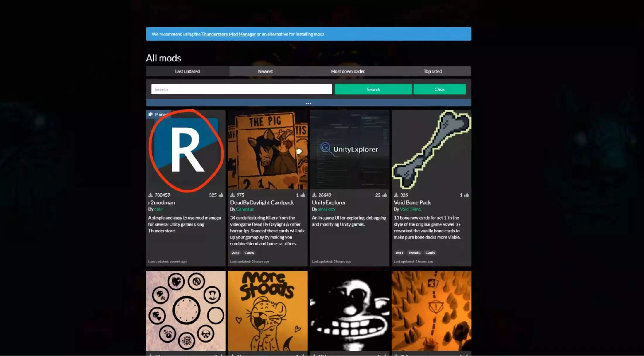Click thumbs-up icon on Void Bone Pack
Screen dimensions: 644x356
[x=466, y=195]
